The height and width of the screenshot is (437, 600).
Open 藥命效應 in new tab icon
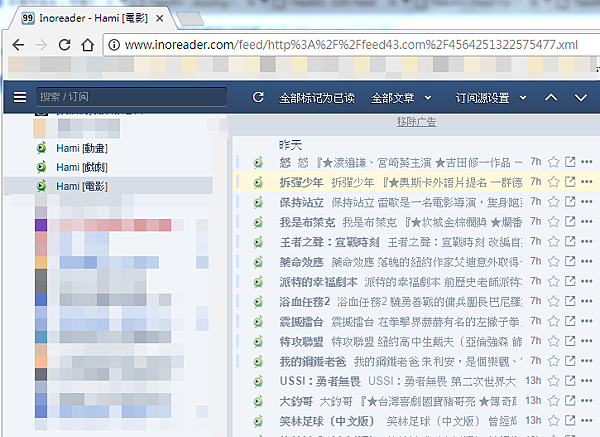point(570,261)
